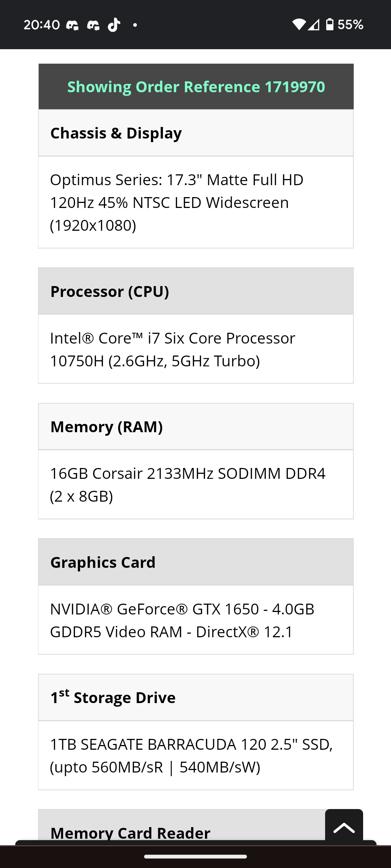
Task: Select the Intel Core i7 10750H text
Action: 173,349
